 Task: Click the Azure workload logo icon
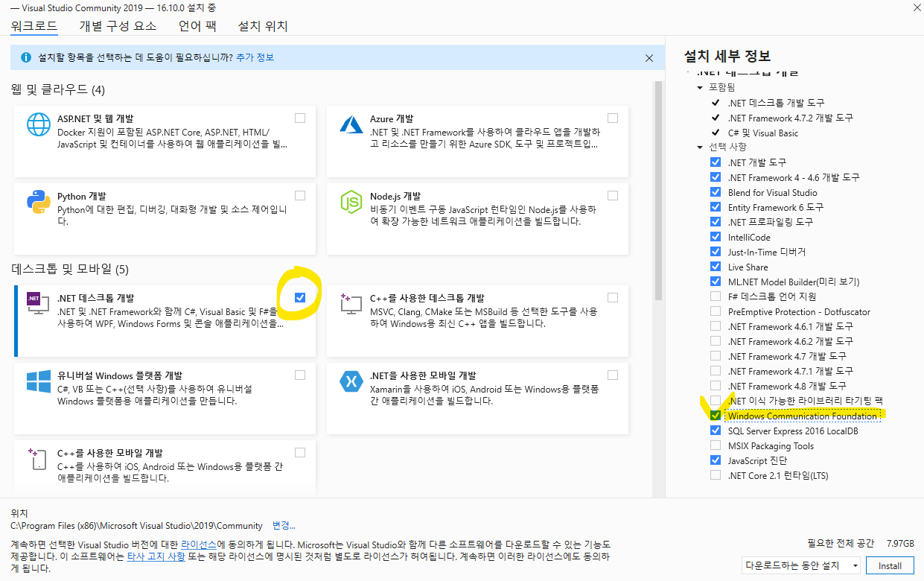coord(351,124)
